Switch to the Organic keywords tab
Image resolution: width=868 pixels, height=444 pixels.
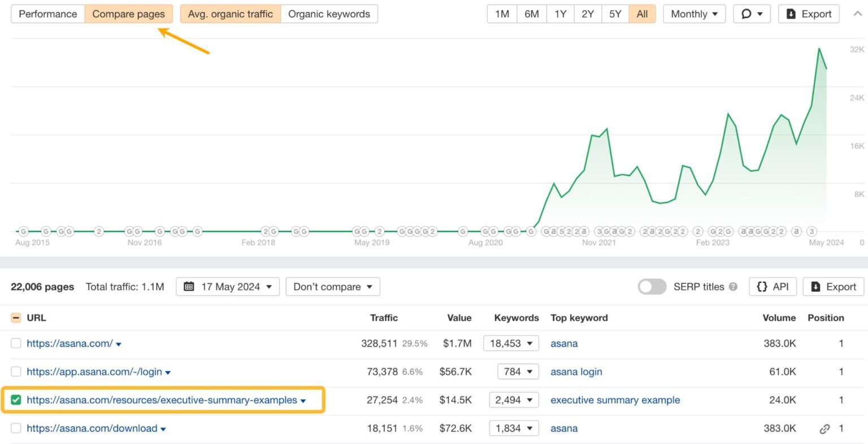(x=329, y=14)
